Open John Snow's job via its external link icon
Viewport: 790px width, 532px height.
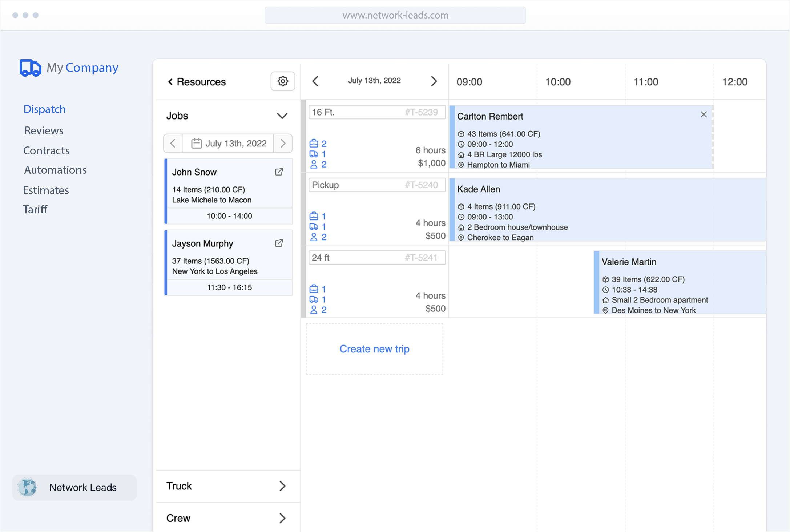click(279, 172)
